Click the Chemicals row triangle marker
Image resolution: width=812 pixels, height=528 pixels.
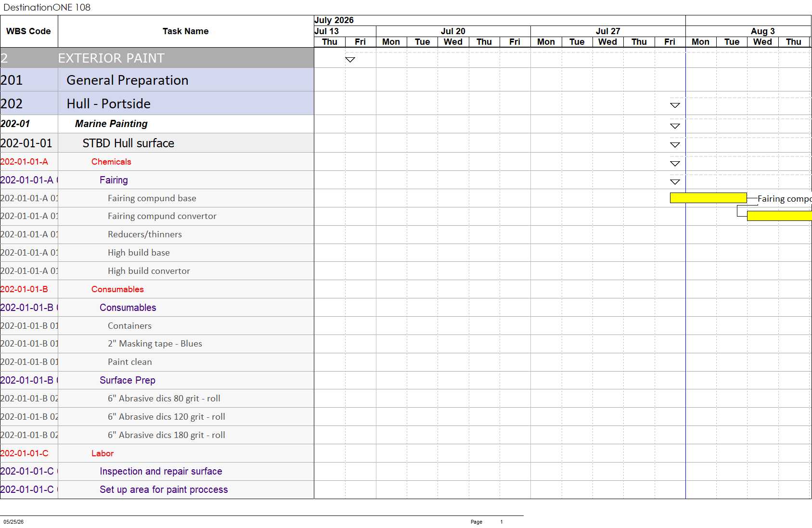pos(675,164)
